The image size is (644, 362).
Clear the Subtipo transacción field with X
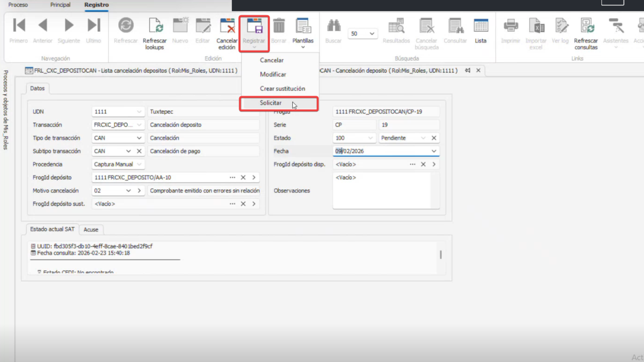[x=139, y=151]
